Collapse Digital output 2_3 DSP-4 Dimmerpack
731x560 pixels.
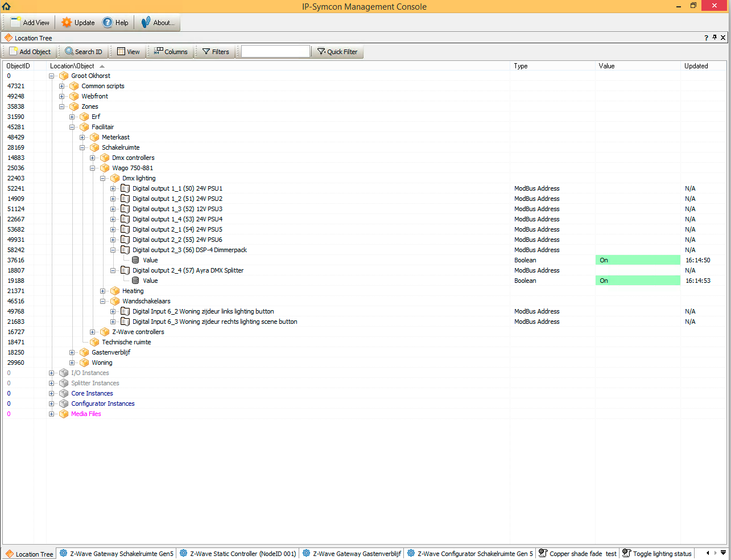[113, 250]
